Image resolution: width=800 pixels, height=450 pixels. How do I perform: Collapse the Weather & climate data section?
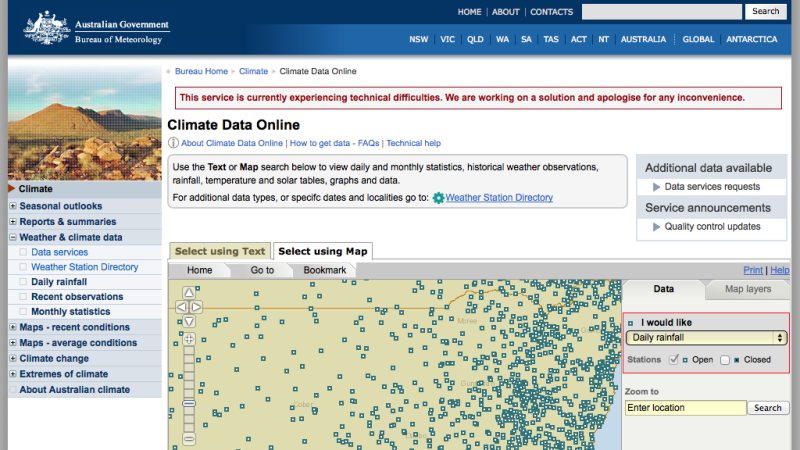pos(13,237)
